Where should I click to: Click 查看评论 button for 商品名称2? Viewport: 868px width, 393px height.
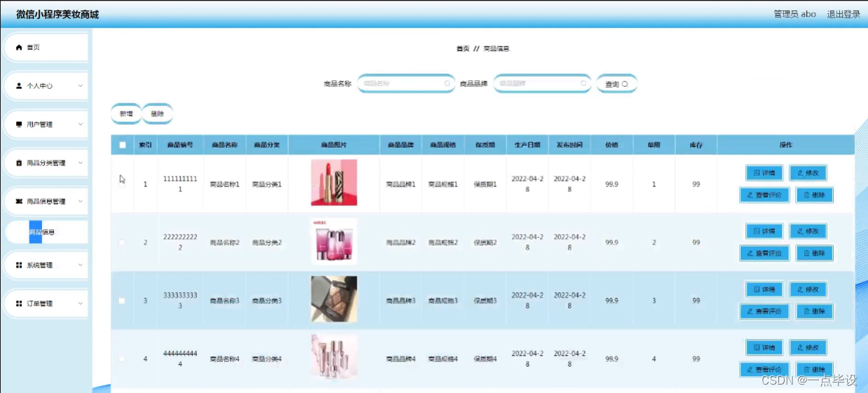(764, 253)
